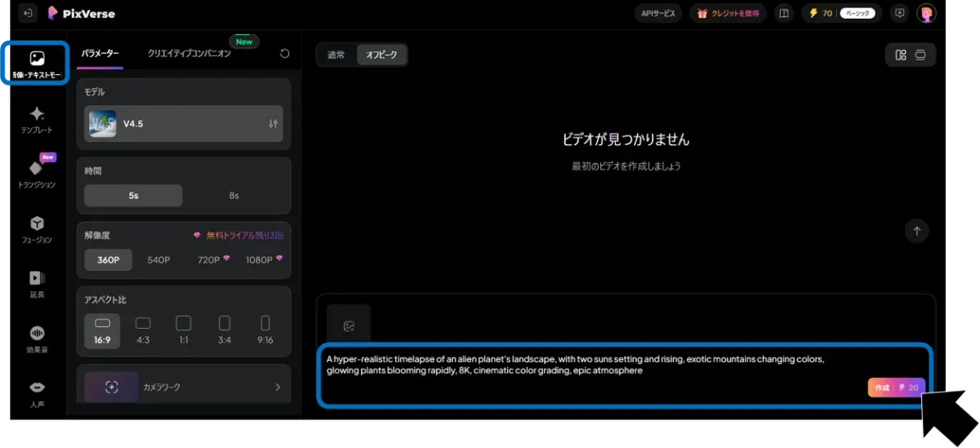Switch to grid layout view icon
The image size is (980, 448).
[901, 55]
